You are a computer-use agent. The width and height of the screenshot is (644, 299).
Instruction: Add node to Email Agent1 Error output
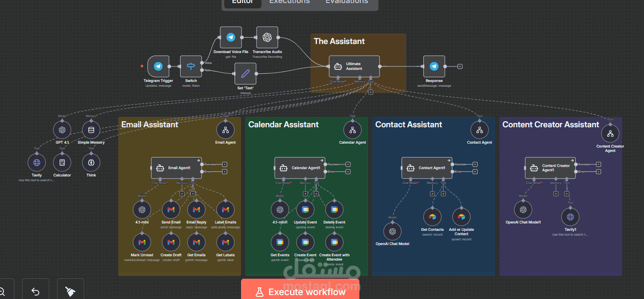[224, 172]
